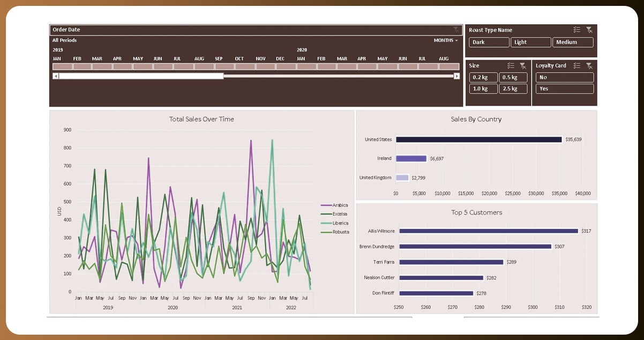The height and width of the screenshot is (340, 644).
Task: Clear filter on Loyalty Card slicer
Action: 589,65
